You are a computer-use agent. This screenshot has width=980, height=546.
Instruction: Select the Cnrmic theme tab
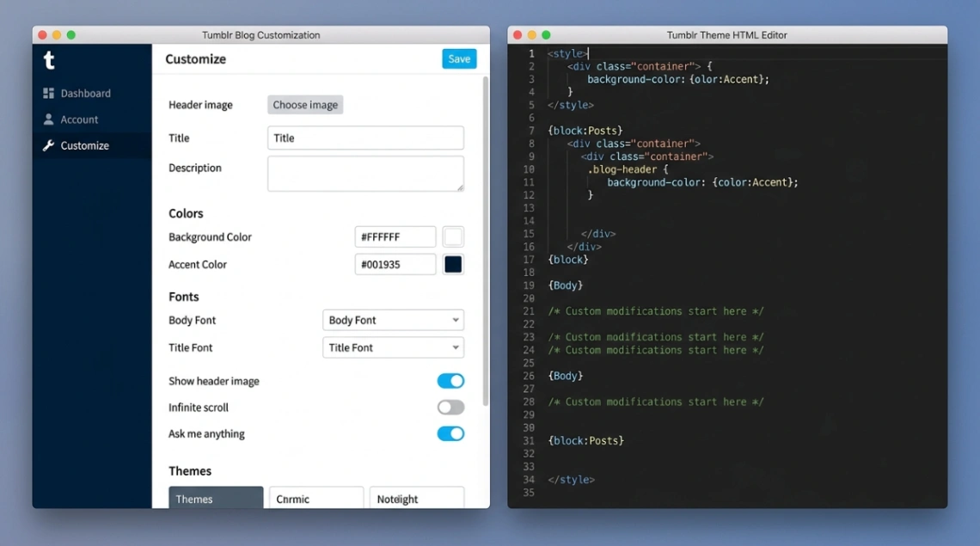316,498
